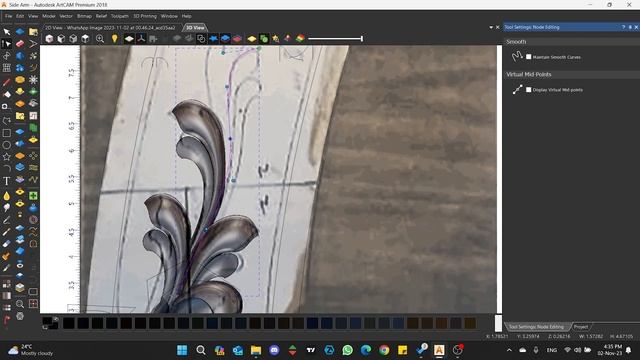Image resolution: width=640 pixels, height=360 pixels.
Task: Click the rainbow colour shading icon
Action: pos(300,39)
